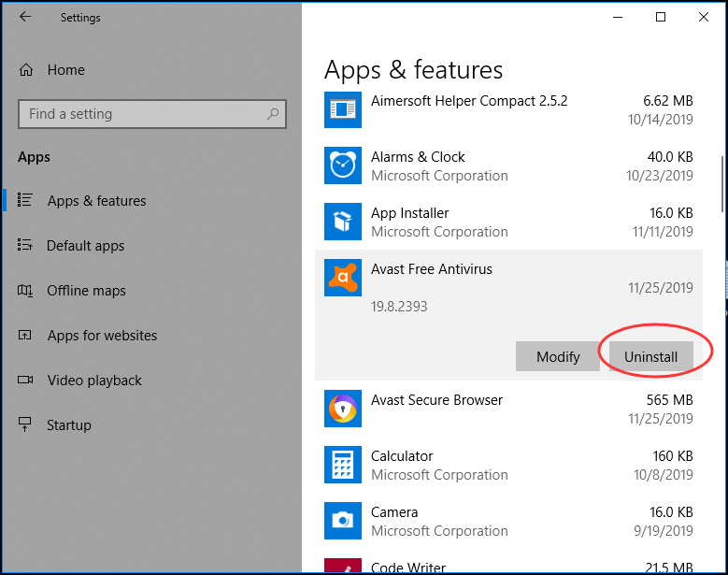Click the 10/23/2019 install date

[659, 176]
